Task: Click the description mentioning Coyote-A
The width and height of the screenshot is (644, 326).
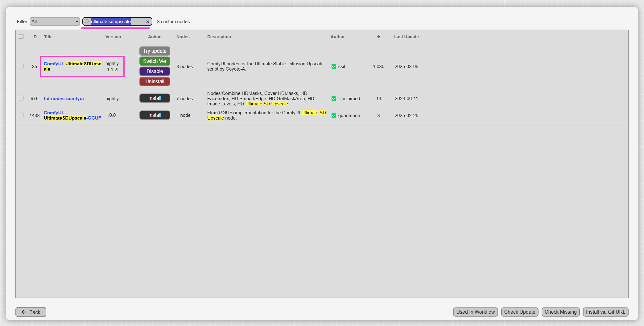Action: 265,66
